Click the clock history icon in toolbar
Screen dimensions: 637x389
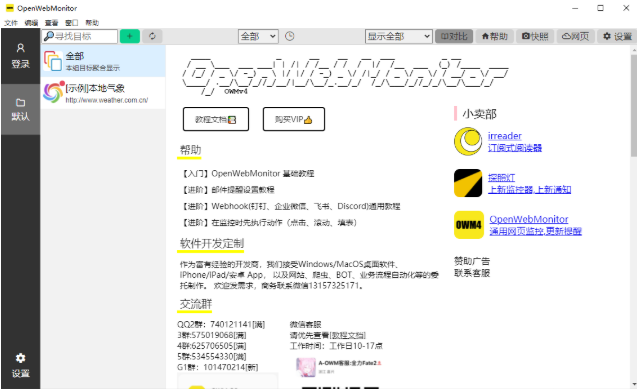289,36
